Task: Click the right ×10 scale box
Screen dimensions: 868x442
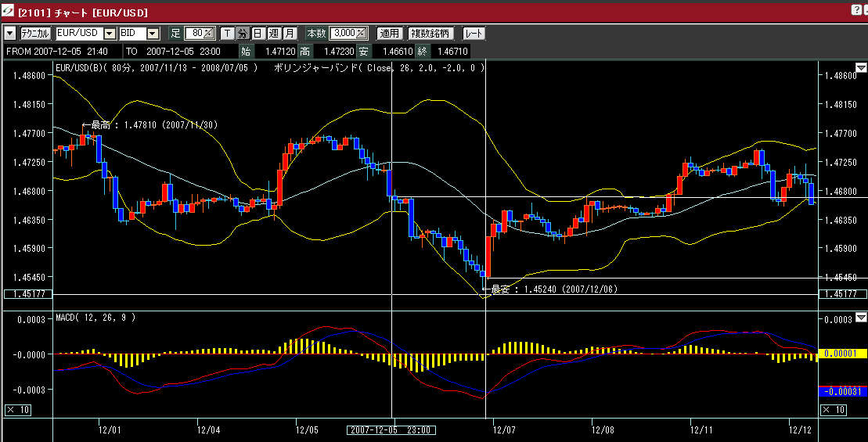Action: 833,410
